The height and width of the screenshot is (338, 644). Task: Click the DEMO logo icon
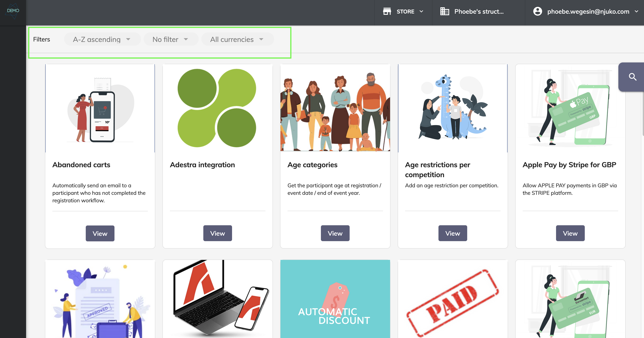13,11
